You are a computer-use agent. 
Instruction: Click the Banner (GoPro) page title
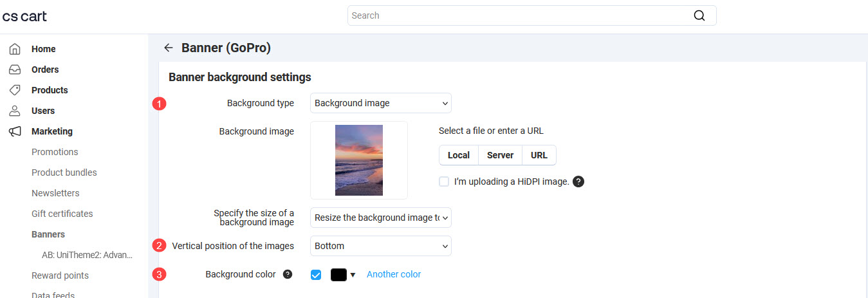pyautogui.click(x=226, y=48)
